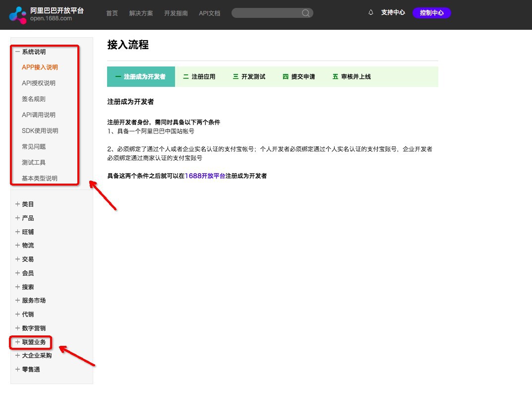Open the API文档 nav item
Viewport: 532px width, 393px height.
(x=210, y=13)
